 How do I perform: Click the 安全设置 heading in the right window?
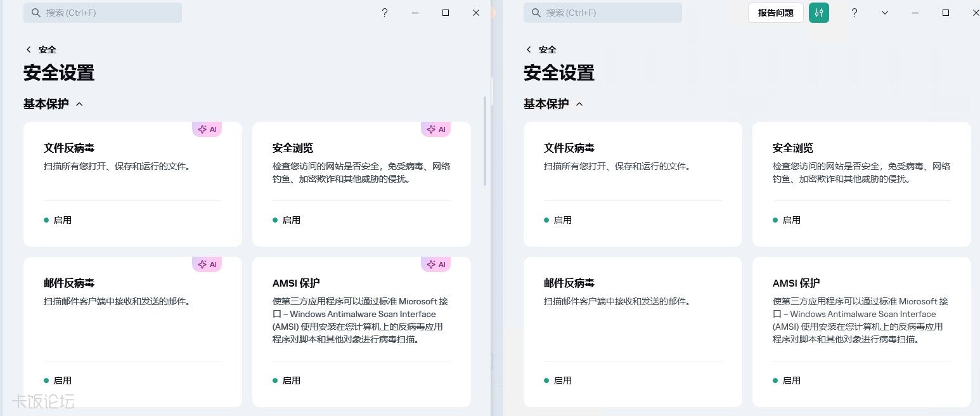pyautogui.click(x=559, y=73)
